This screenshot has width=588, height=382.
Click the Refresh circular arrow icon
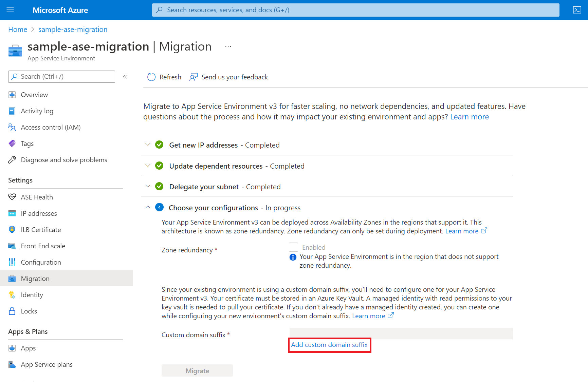151,77
